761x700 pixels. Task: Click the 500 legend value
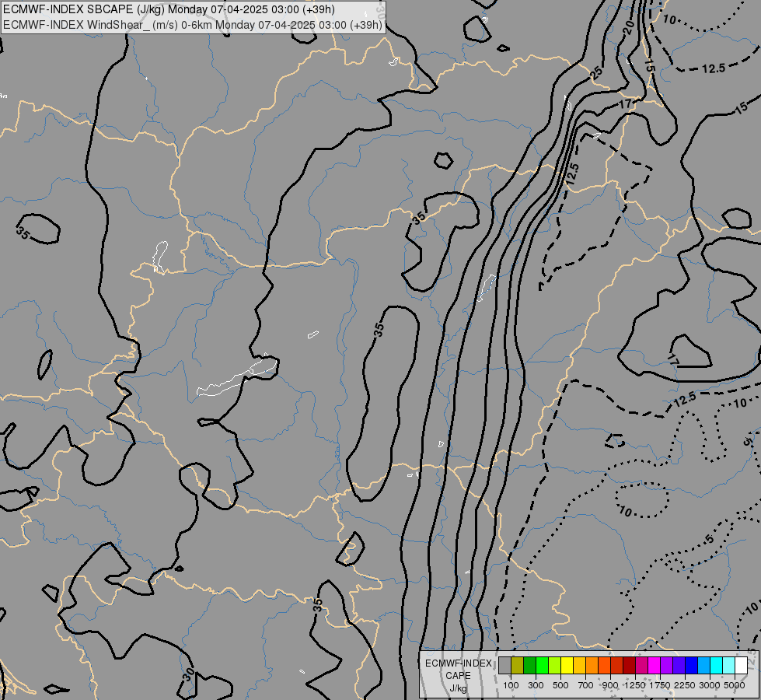(560, 685)
